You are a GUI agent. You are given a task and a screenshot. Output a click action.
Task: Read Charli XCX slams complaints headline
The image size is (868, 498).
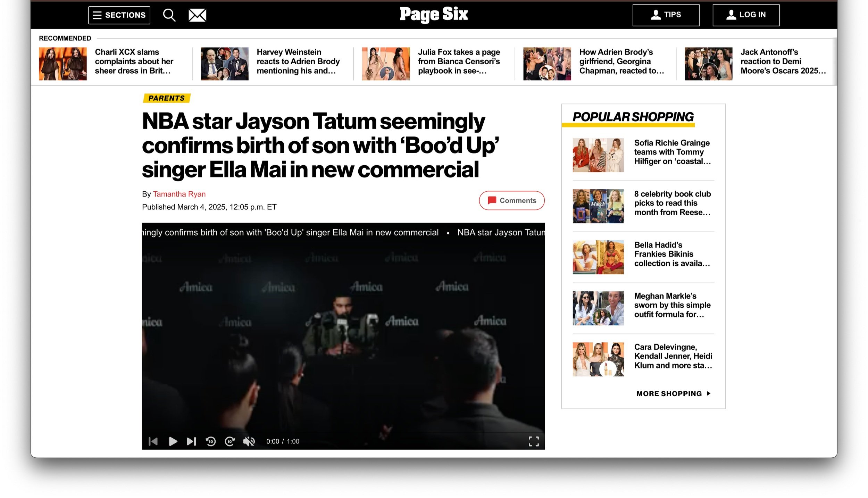[x=134, y=61]
